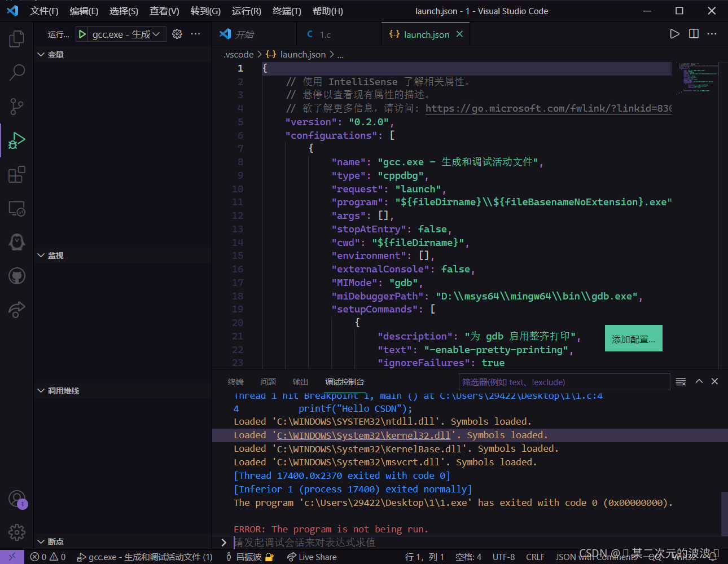
Task: Open more editor actions menu
Action: (712, 34)
